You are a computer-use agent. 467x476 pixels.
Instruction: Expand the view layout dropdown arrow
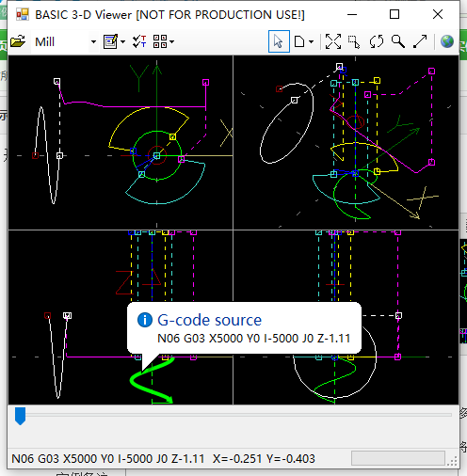171,41
